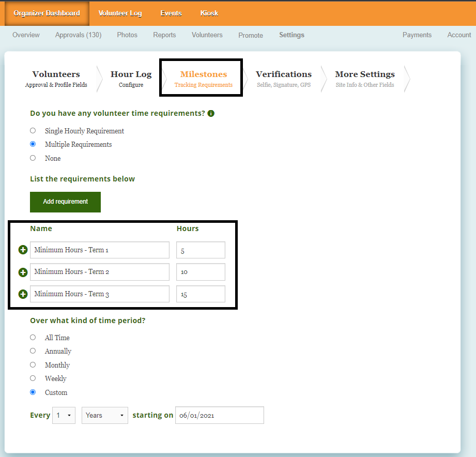Image resolution: width=476 pixels, height=457 pixels.
Task: Open Settings in sub navigation
Action: tap(291, 35)
